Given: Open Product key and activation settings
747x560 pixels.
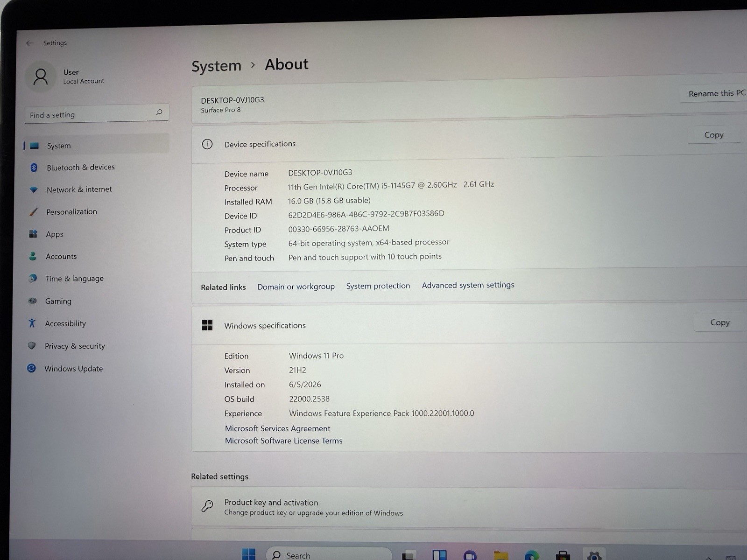Looking at the screenshot, I should [469, 507].
